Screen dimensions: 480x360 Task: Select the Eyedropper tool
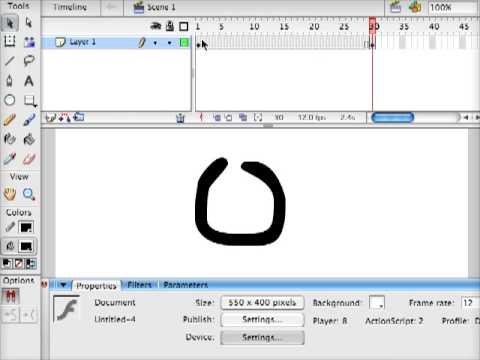pos(10,159)
